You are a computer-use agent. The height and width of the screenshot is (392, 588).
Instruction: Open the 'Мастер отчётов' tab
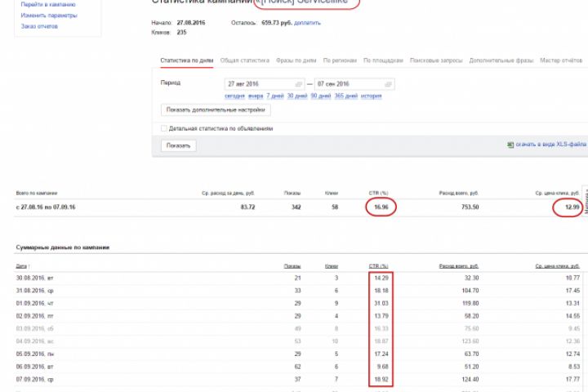click(x=561, y=60)
